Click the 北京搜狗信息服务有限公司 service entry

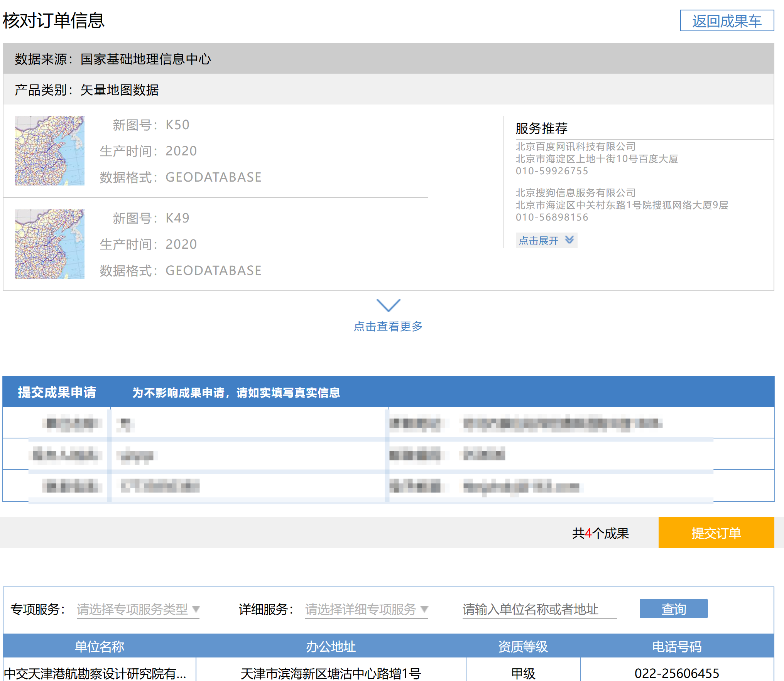(x=575, y=193)
